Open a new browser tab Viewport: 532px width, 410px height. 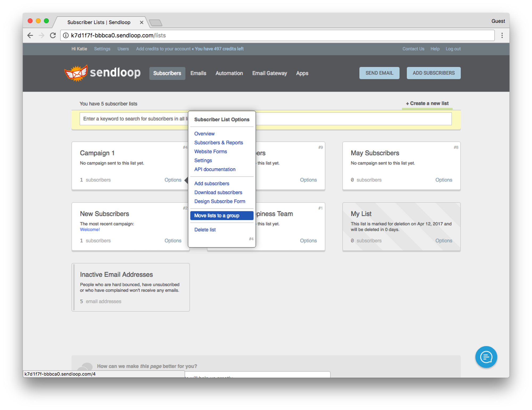[x=156, y=23]
